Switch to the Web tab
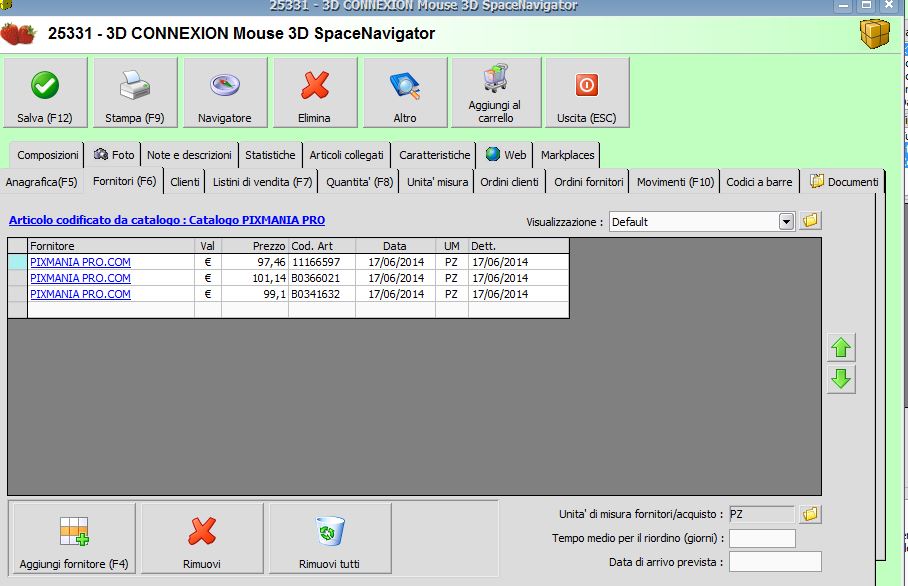The width and height of the screenshot is (908, 586). click(506, 155)
